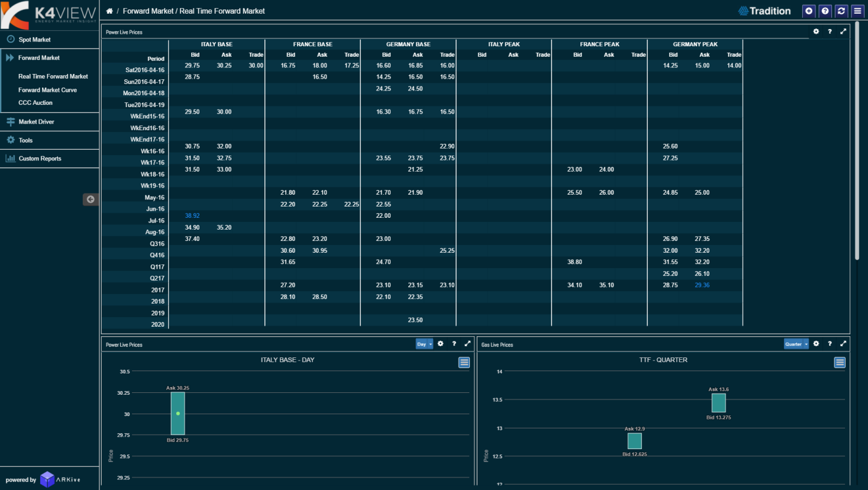Open the Quarter period dropdown
Image resolution: width=868 pixels, height=490 pixels.
click(x=796, y=344)
